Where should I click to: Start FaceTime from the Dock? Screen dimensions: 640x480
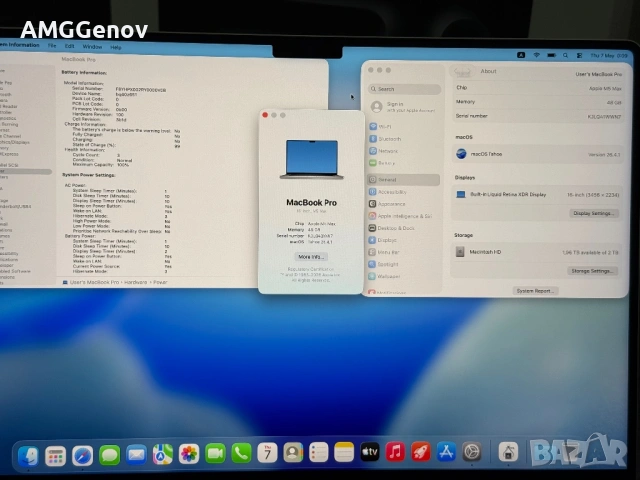(215, 453)
